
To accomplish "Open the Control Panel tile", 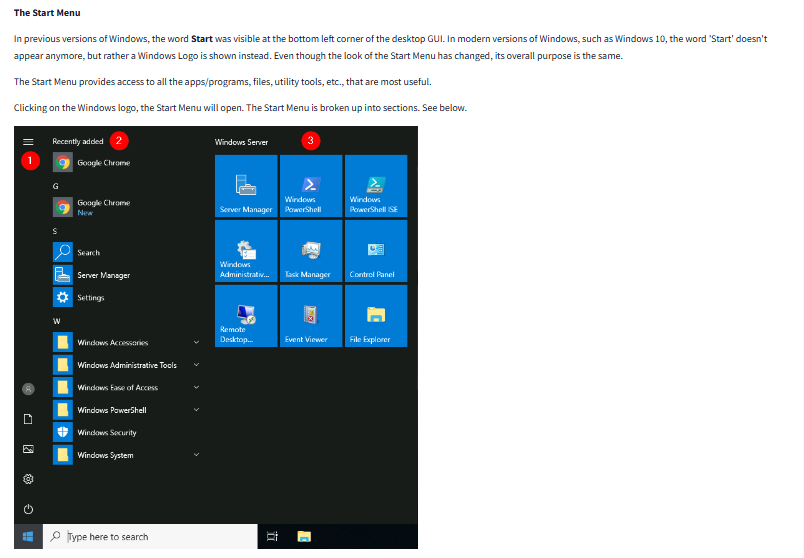I will [x=375, y=251].
